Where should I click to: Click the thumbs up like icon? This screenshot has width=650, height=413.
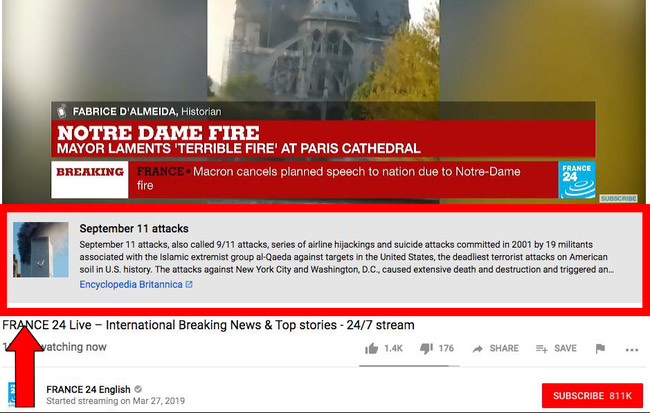pyautogui.click(x=371, y=348)
